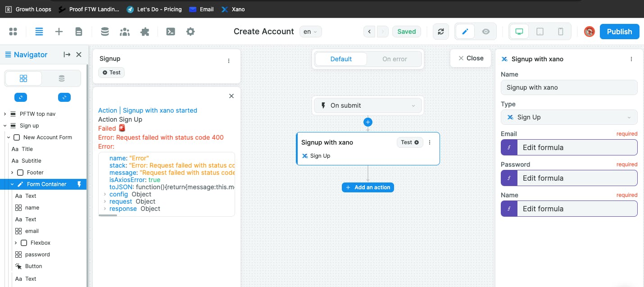Run the Signup workflow Test button
This screenshot has height=287, width=644.
tap(111, 73)
